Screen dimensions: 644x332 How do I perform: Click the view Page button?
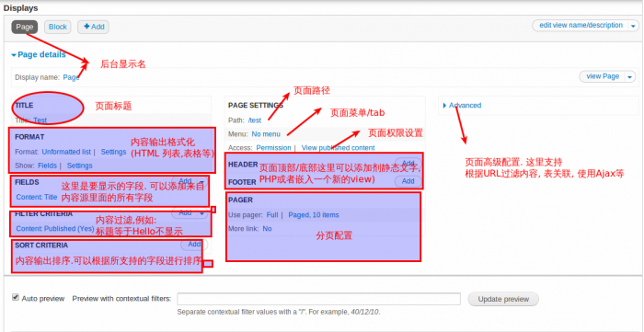coord(603,76)
